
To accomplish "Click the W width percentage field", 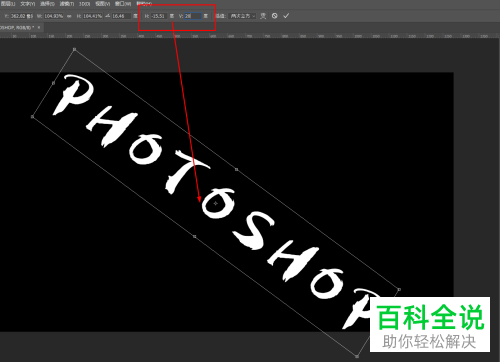I will click(x=54, y=16).
